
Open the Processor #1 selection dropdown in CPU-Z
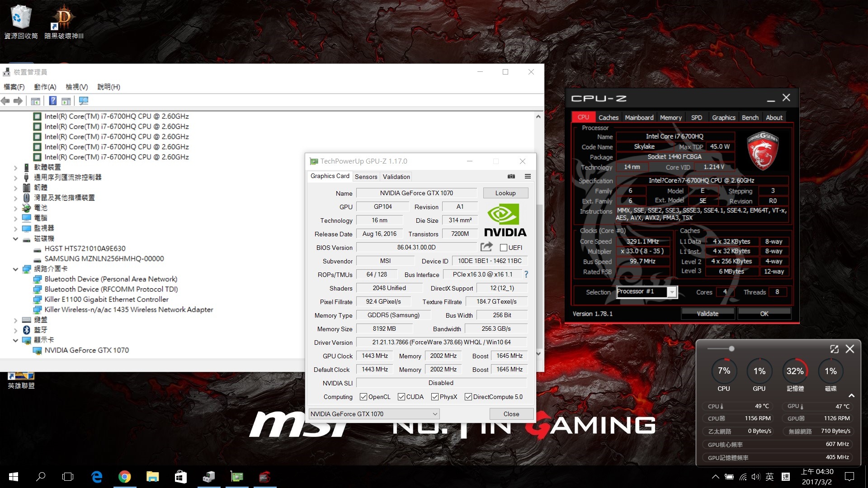(x=646, y=292)
